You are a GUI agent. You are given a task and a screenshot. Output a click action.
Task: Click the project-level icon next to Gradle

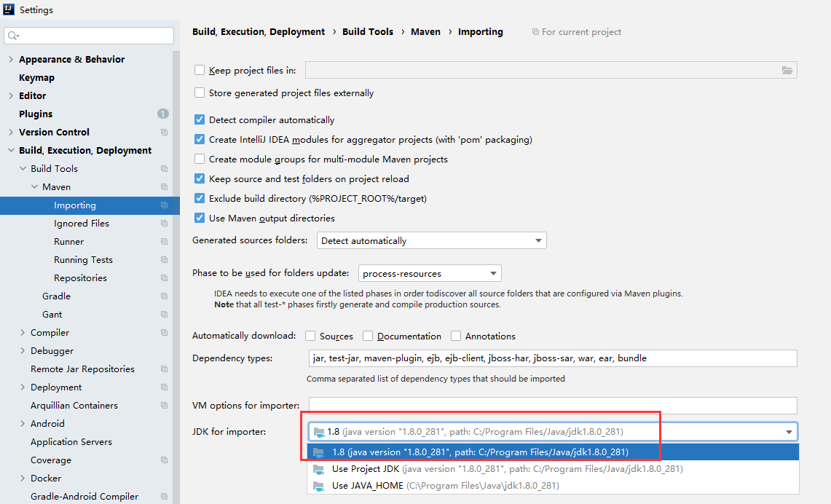165,296
